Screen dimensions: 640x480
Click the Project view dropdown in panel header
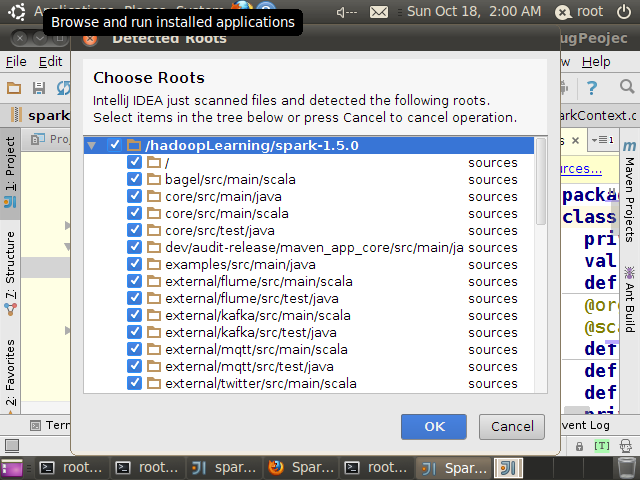(50, 139)
